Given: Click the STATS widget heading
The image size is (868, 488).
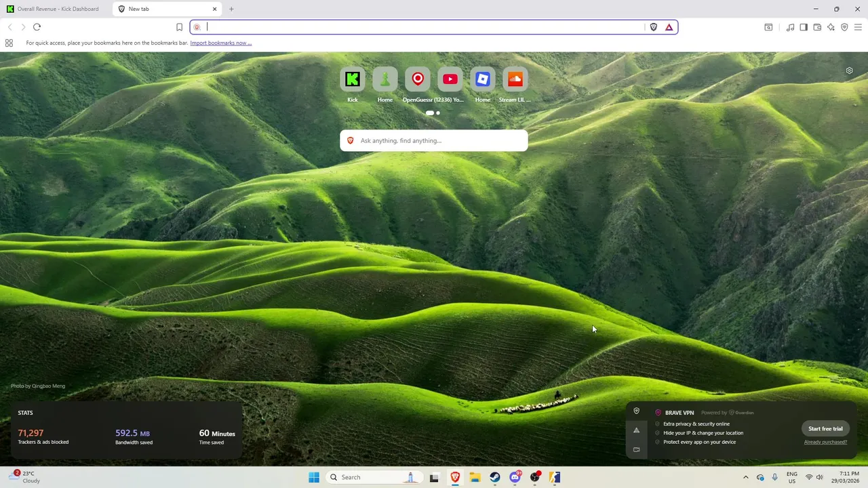Looking at the screenshot, I should pos(25,413).
